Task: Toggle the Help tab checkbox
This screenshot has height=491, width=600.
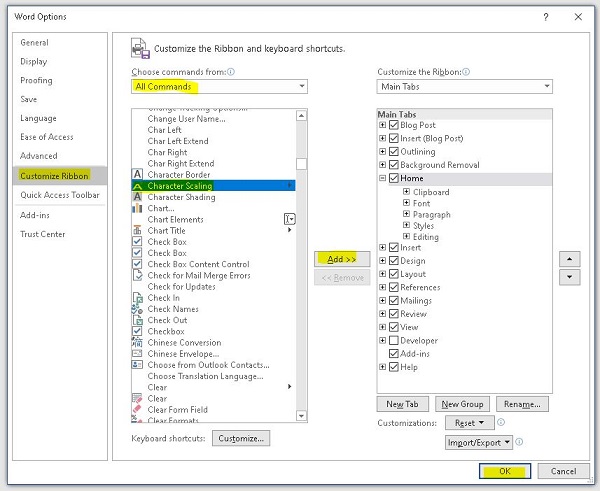Action: (394, 367)
